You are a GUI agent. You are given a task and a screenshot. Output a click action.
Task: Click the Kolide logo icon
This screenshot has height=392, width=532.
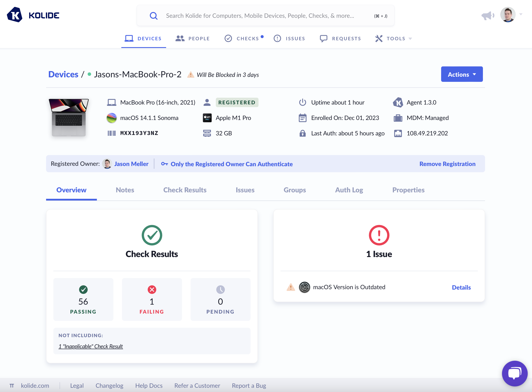[15, 15]
